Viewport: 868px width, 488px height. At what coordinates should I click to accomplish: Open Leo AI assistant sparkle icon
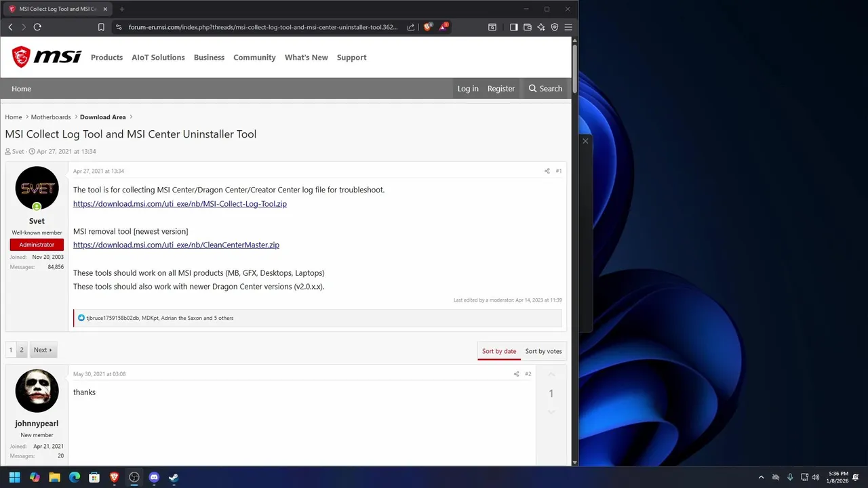(x=541, y=27)
